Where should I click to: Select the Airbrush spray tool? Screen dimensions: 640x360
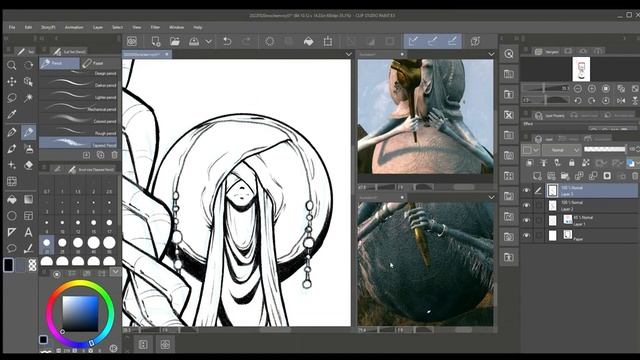[x=28, y=149]
